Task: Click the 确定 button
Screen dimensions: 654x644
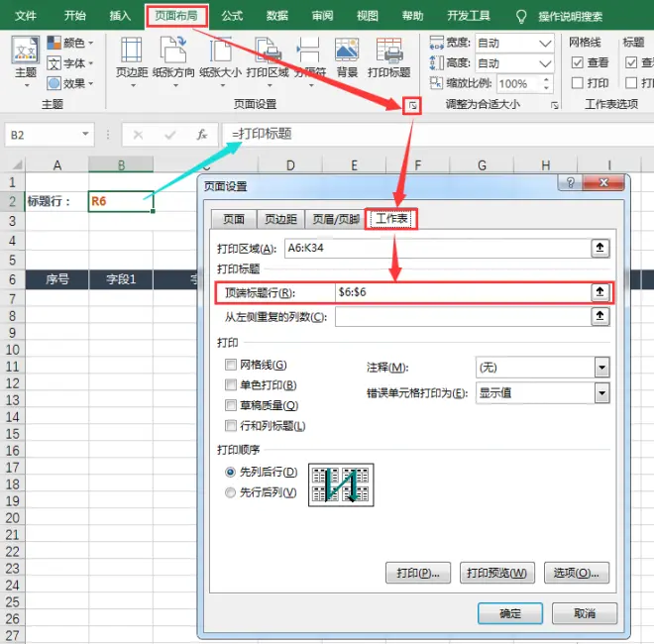Action: click(510, 613)
